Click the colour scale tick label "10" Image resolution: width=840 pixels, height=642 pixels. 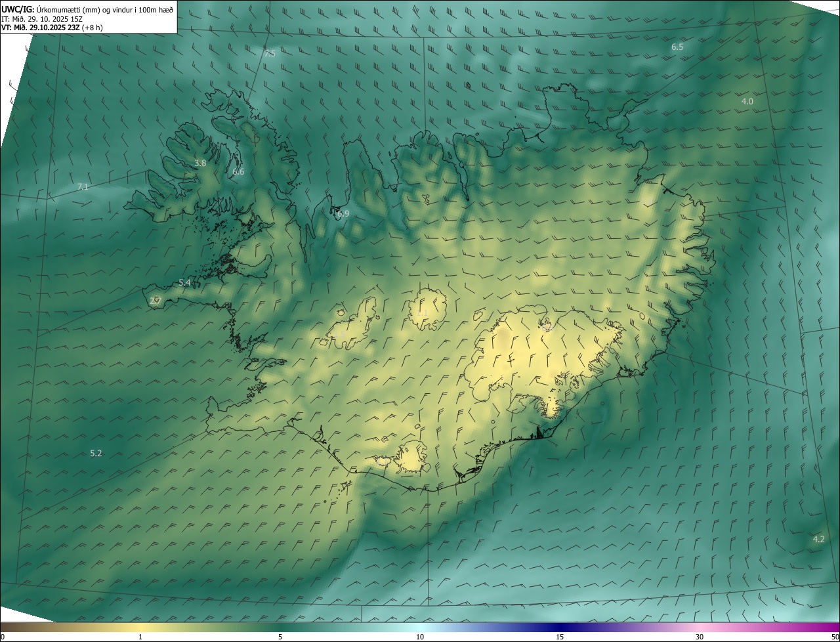[420, 637]
